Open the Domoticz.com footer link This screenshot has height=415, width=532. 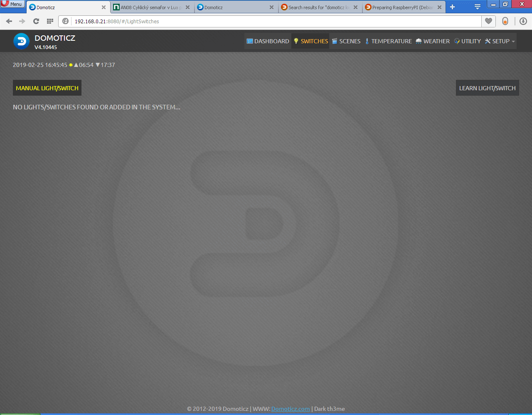click(x=291, y=409)
